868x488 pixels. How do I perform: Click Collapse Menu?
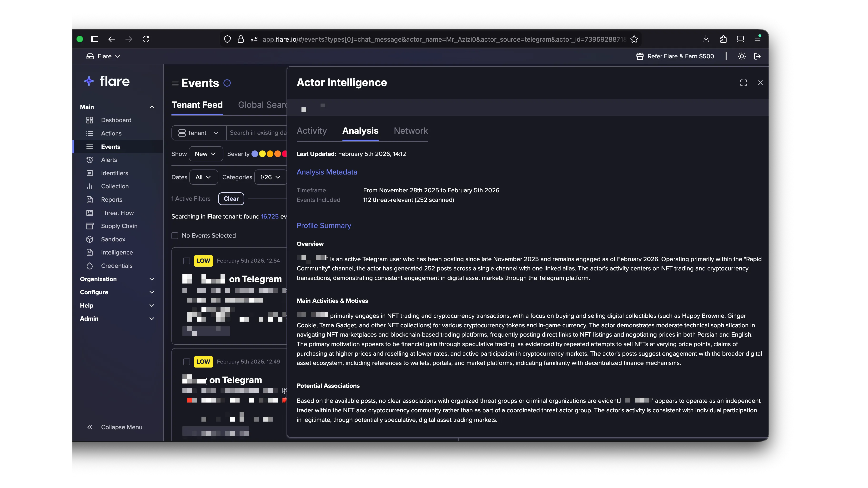(115, 427)
